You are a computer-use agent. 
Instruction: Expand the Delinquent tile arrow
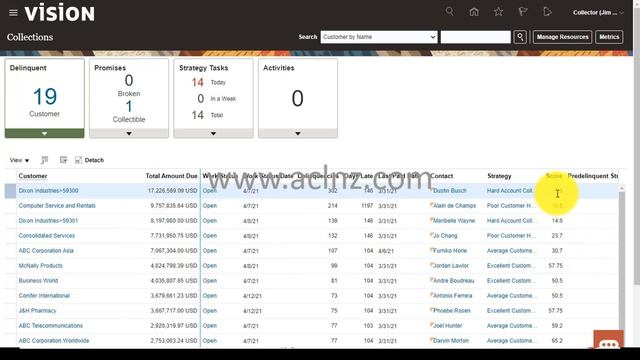(x=44, y=133)
